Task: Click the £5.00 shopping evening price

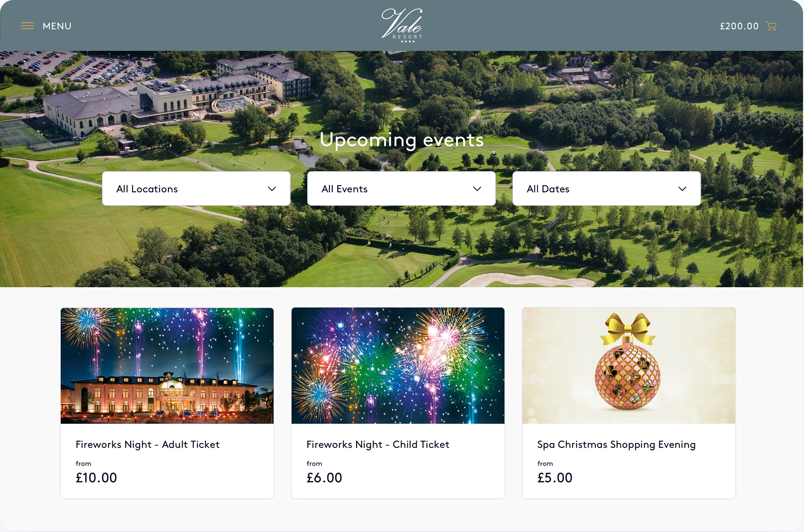Action: click(x=555, y=478)
